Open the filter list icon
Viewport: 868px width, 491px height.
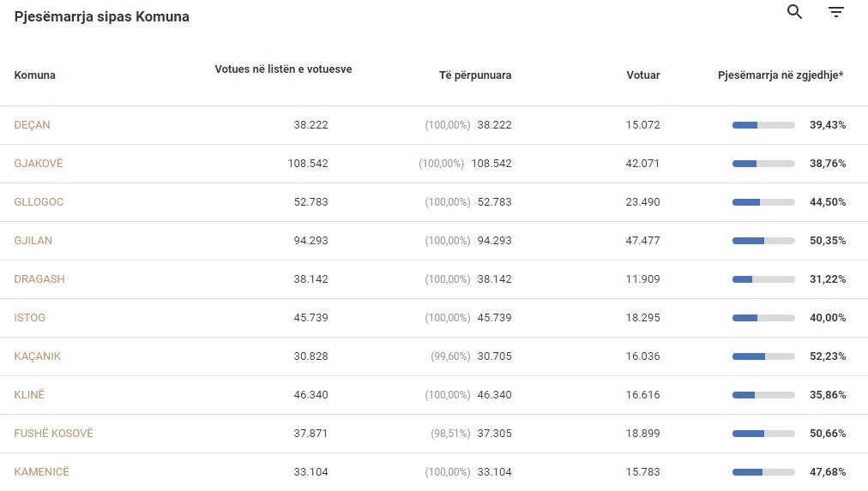tap(836, 12)
